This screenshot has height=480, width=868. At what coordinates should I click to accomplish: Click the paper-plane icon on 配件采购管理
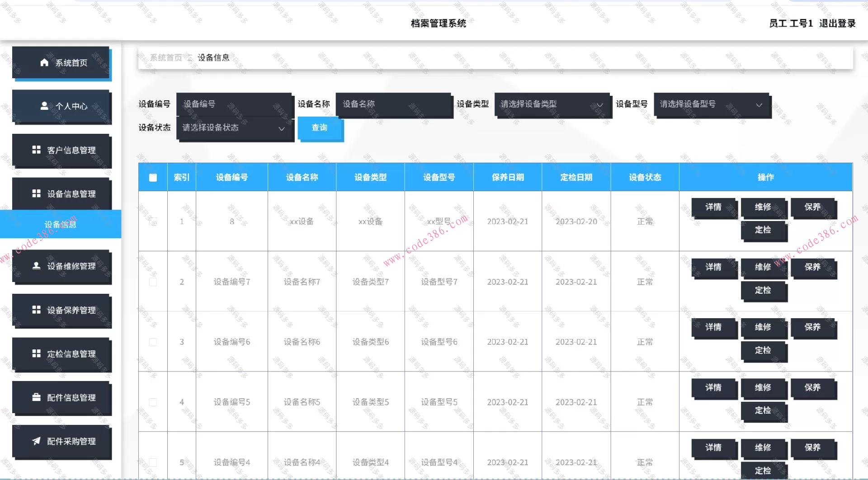pos(37,442)
